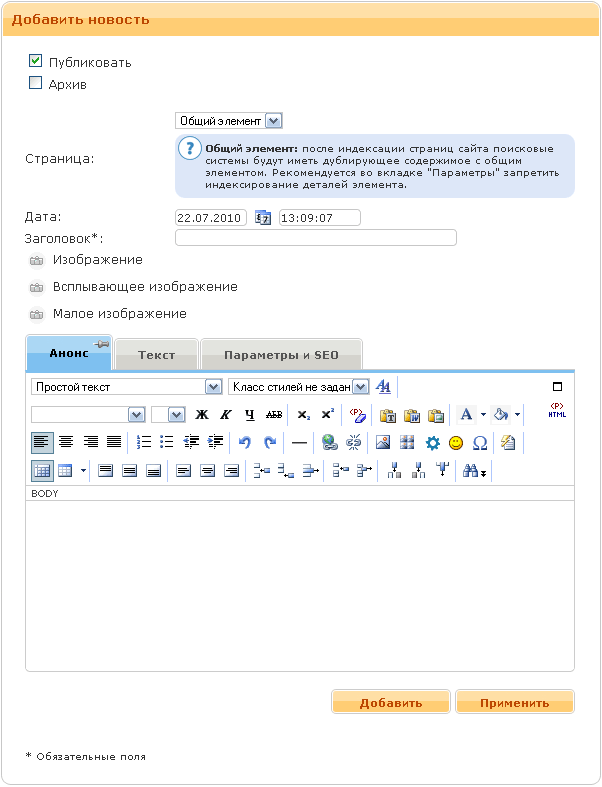Click the Заголовок input field
Screen dimensions: 602x787
pyautogui.click(x=315, y=238)
